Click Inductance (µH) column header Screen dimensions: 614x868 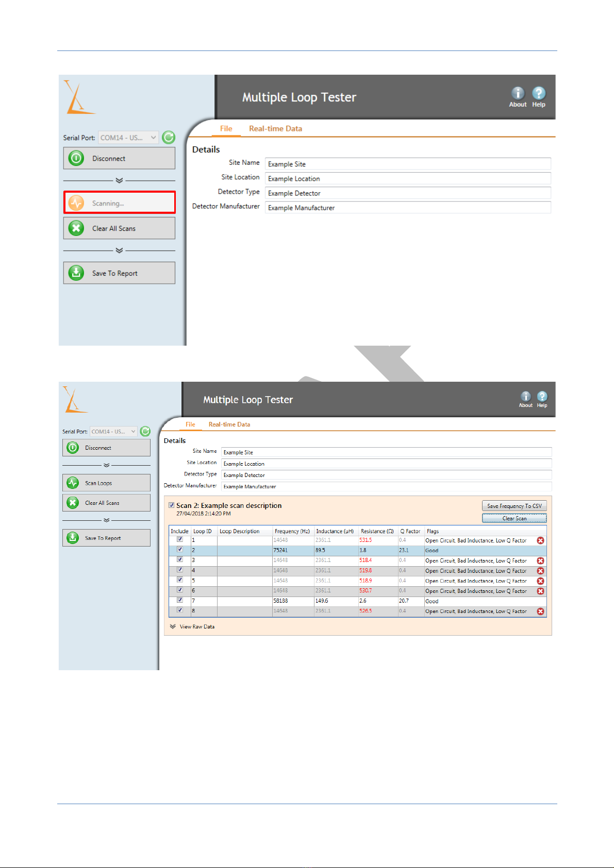[335, 531]
